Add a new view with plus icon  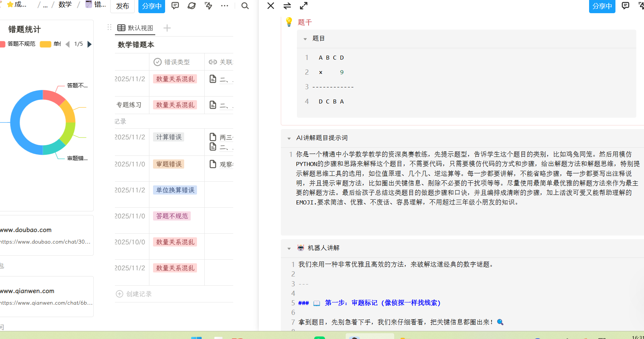tap(167, 28)
